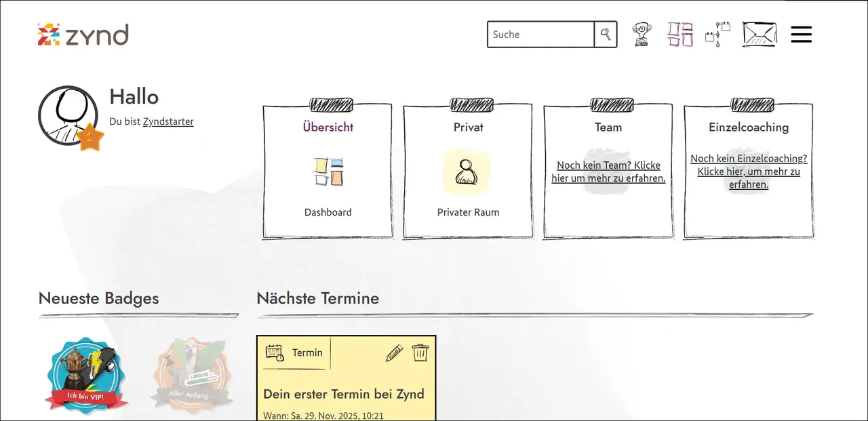This screenshot has height=421, width=868.
Task: Edit the appointment with pencil icon
Action: [x=395, y=353]
